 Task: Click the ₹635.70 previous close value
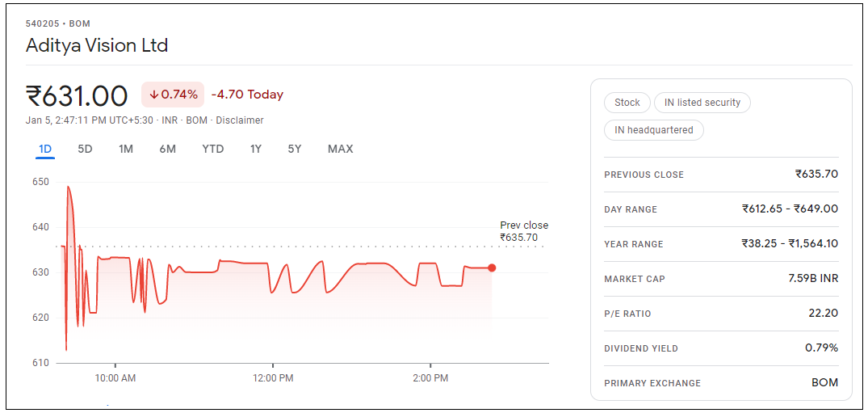(816, 174)
